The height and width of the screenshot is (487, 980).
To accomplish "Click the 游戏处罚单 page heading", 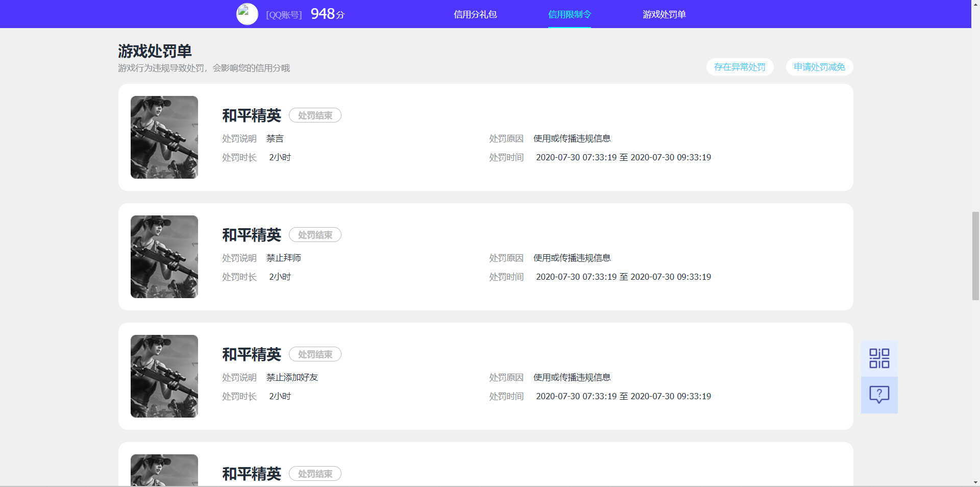I will [x=155, y=51].
